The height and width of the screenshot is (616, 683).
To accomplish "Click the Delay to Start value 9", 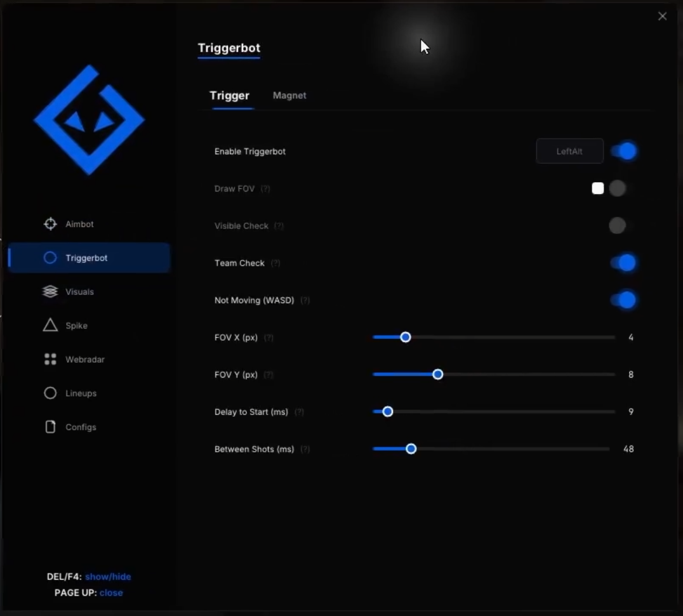I will 631,412.
